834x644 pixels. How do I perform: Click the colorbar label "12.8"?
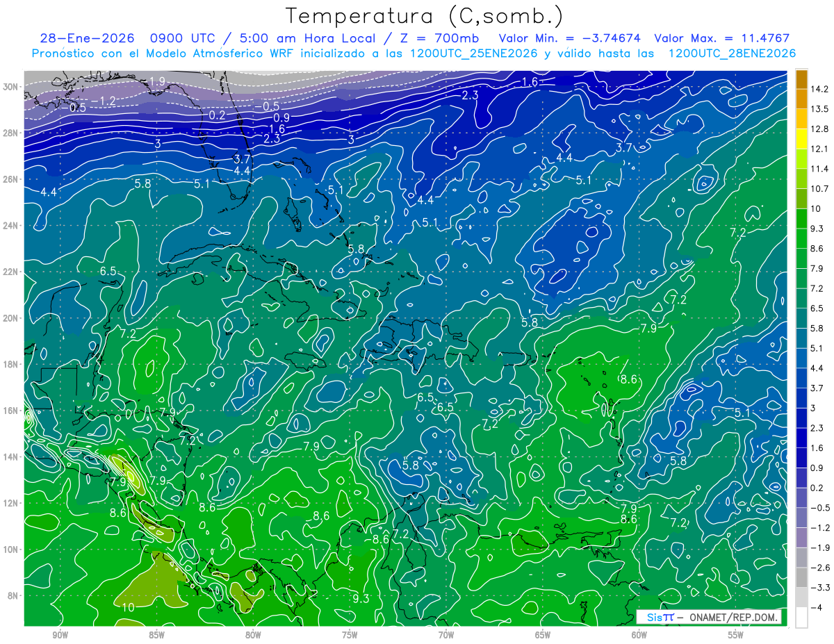(x=819, y=129)
